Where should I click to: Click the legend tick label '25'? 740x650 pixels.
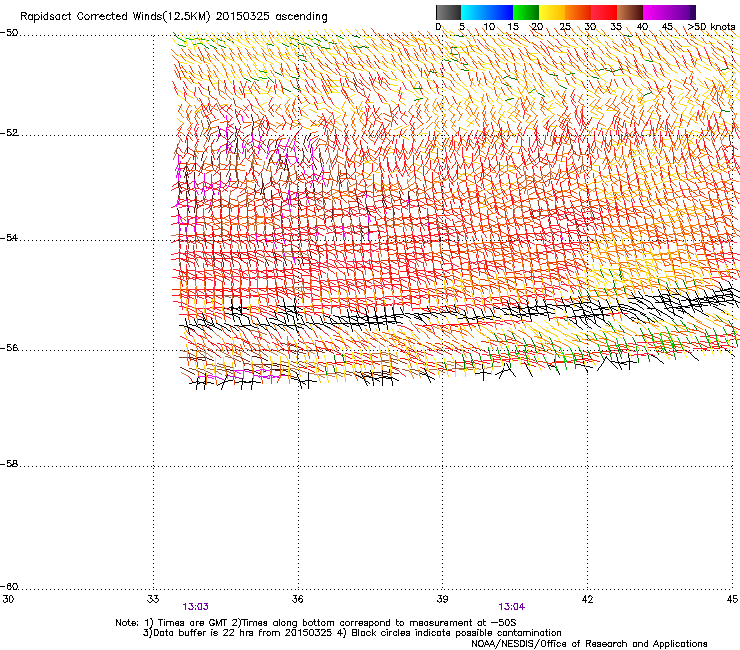[565, 27]
